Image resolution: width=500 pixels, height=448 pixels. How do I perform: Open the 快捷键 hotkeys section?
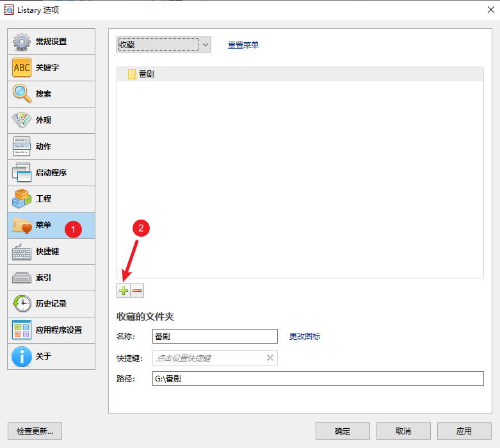tap(51, 252)
